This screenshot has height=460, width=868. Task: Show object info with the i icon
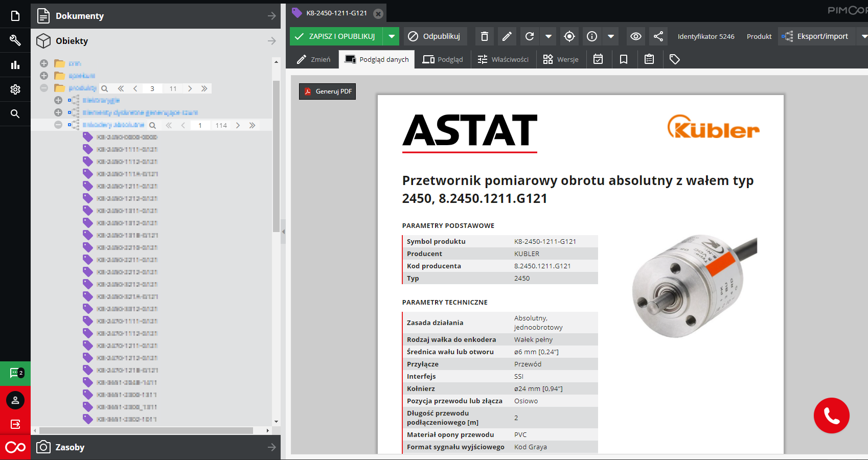coord(592,36)
